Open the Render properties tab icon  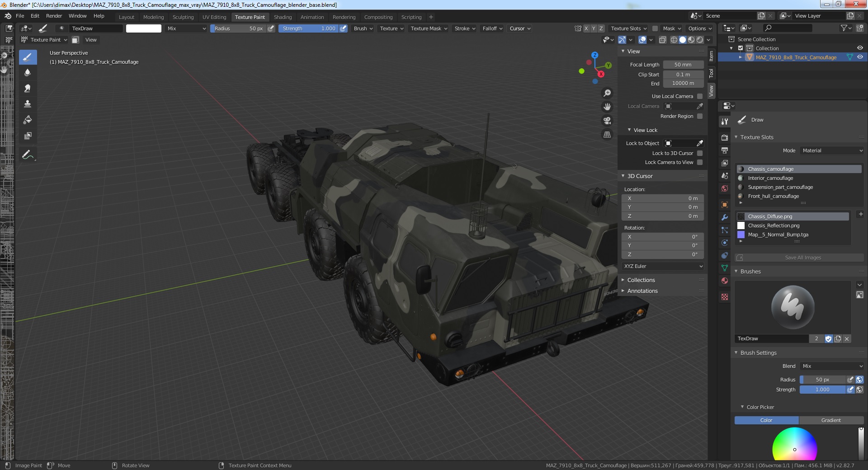[x=725, y=137]
